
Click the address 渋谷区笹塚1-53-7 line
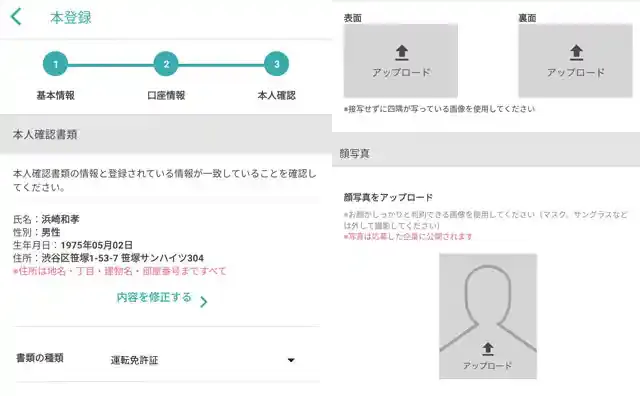click(122, 258)
